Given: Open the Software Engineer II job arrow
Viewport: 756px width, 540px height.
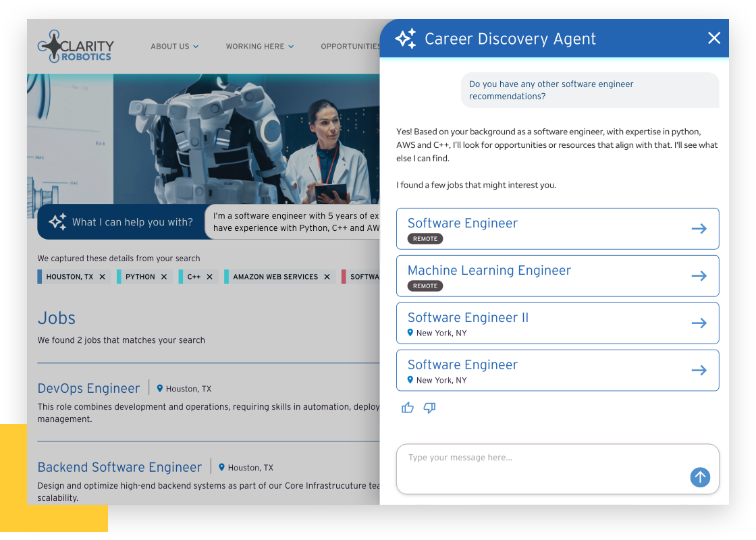Looking at the screenshot, I should click(699, 323).
